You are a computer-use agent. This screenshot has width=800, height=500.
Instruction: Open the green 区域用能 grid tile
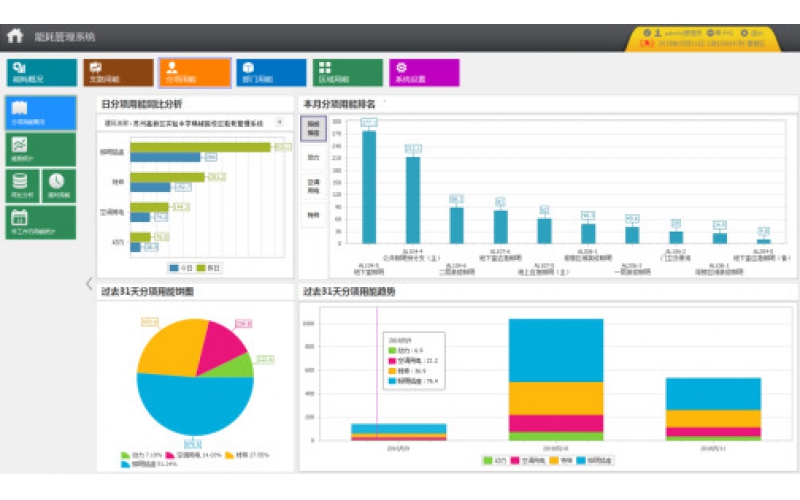pyautogui.click(x=346, y=72)
